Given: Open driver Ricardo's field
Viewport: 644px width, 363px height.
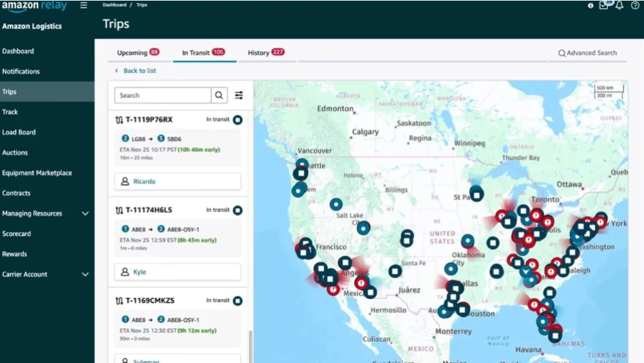Looking at the screenshot, I should (x=178, y=181).
